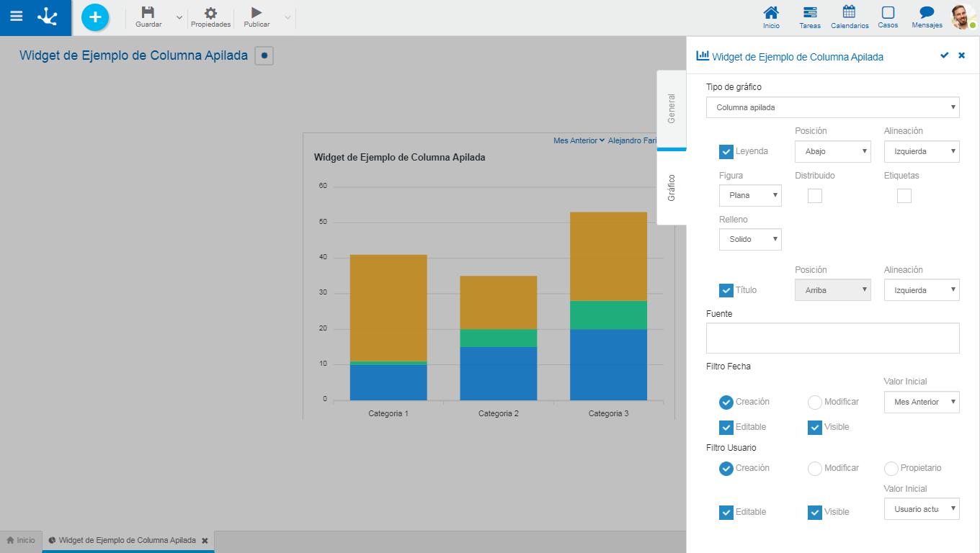
Task: Open legend Alineación Izquierda dropdown
Action: coord(922,151)
